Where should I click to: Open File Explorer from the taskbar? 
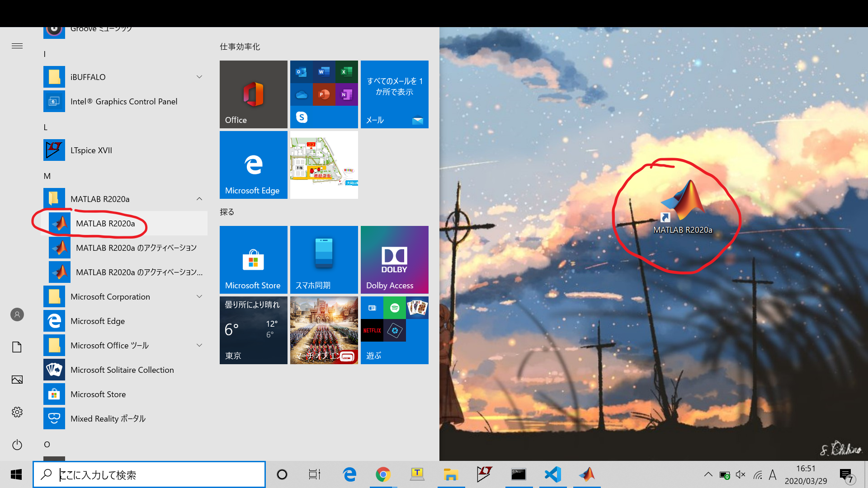[x=451, y=474]
